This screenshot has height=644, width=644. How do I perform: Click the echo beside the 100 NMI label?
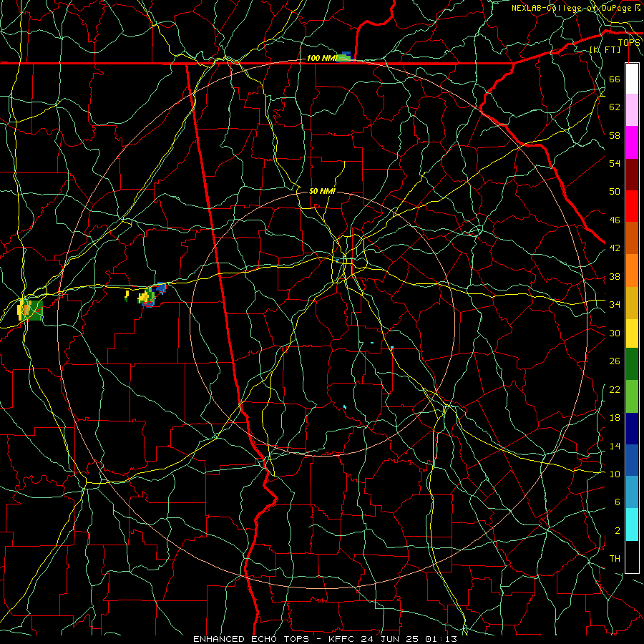point(346,57)
